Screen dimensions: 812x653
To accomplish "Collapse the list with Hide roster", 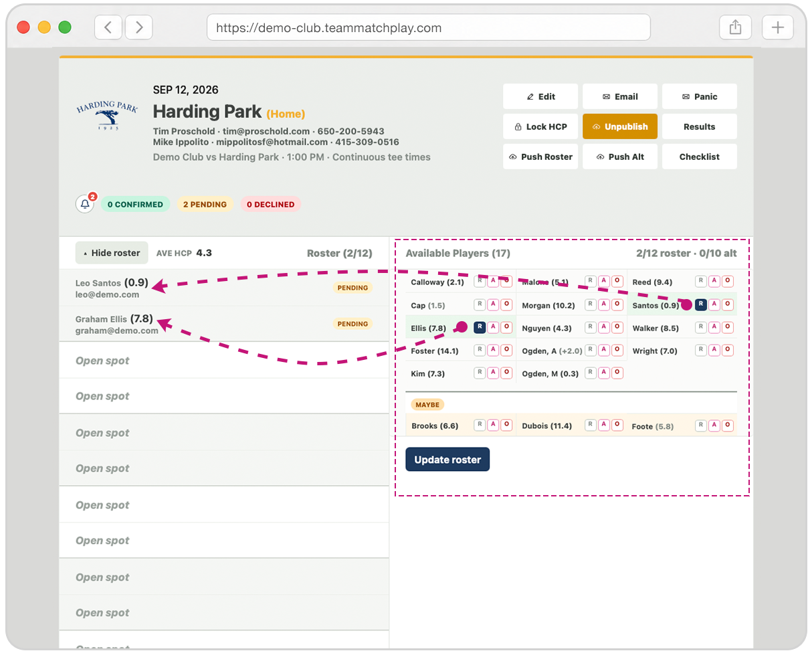I will click(x=112, y=253).
